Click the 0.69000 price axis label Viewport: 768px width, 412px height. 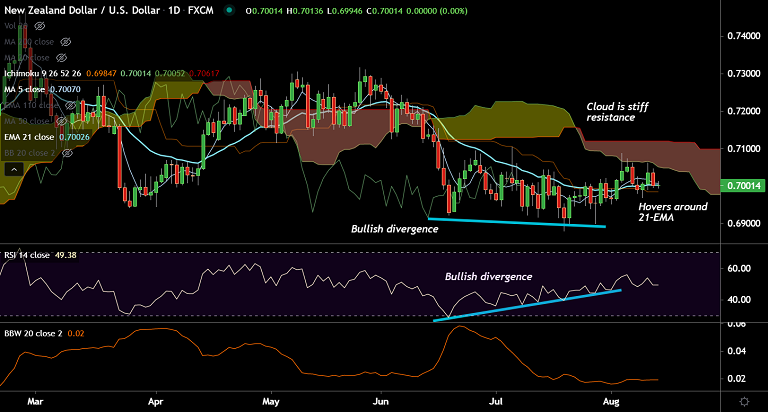coord(744,223)
